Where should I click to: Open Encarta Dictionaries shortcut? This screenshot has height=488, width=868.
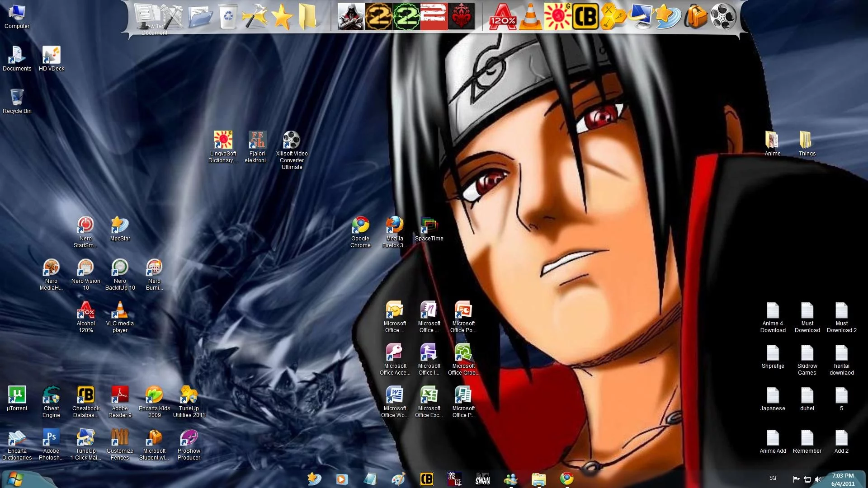(17, 444)
